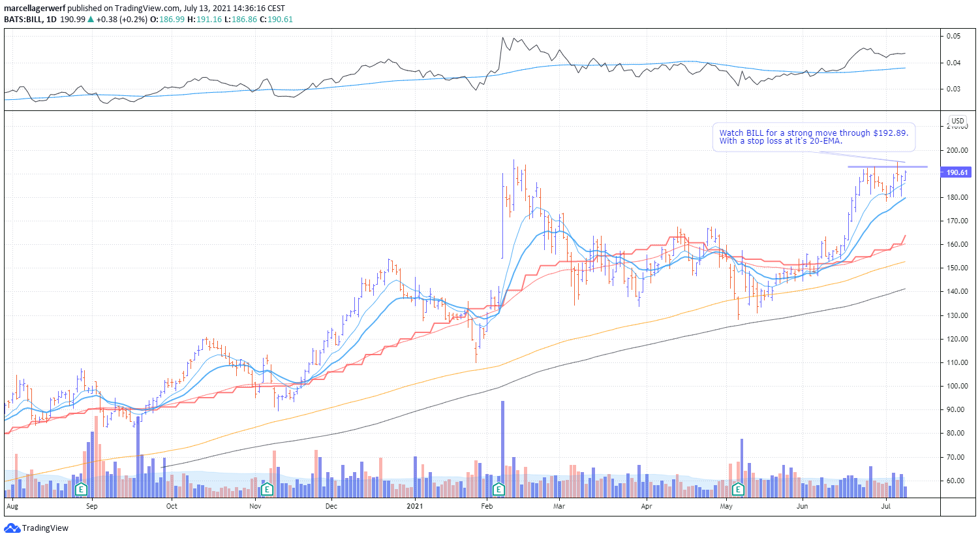
Task: Click the Jun label on time axis
Action: point(802,506)
